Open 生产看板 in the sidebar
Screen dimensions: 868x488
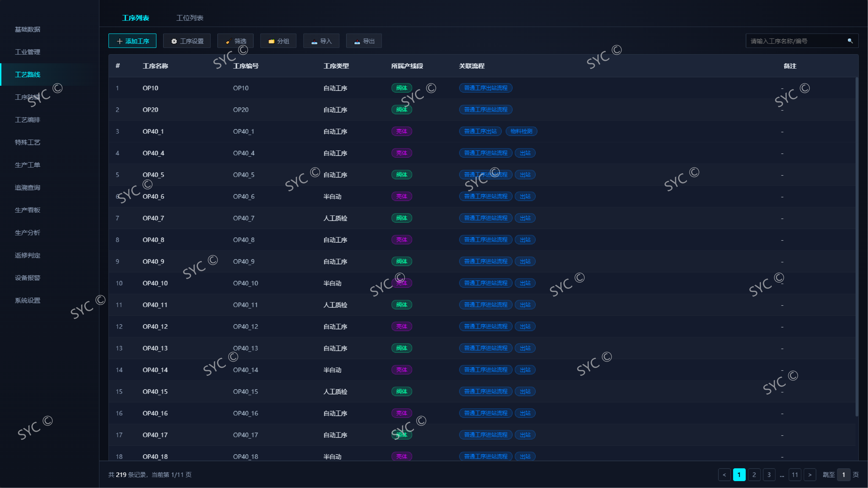(28, 210)
